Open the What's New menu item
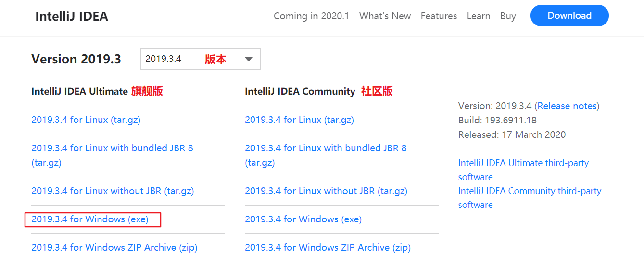The image size is (644, 255). [385, 16]
